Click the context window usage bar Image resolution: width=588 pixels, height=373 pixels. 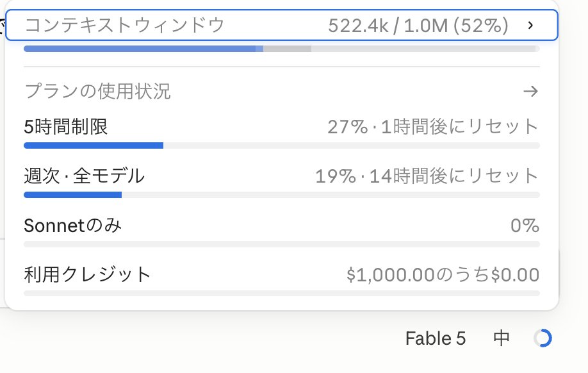282,49
